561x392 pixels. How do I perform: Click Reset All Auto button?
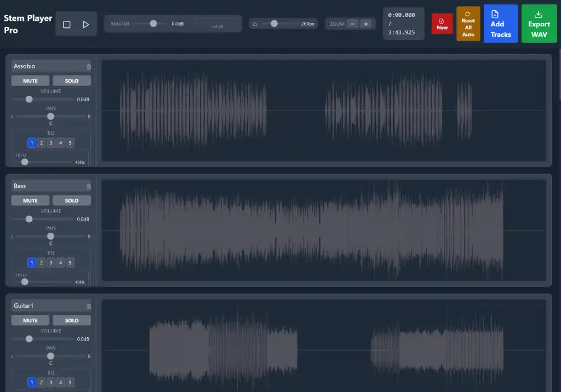(x=468, y=24)
